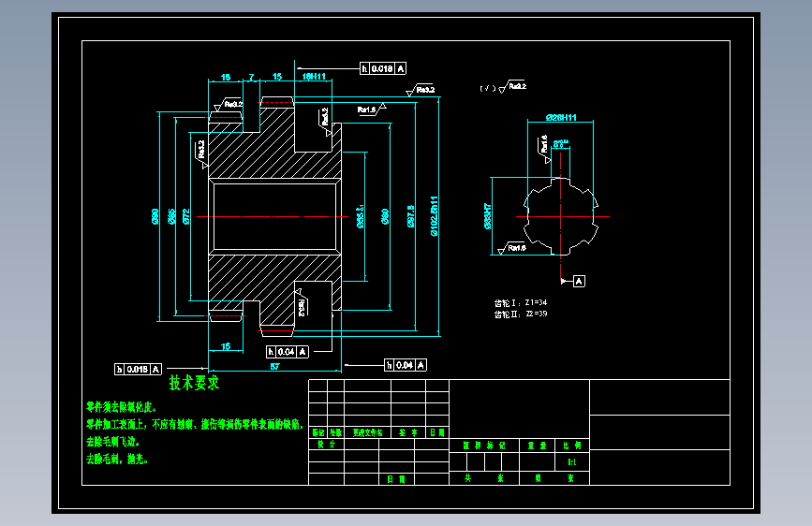Select the 设计 title block cell
Viewport: 812px width, 526px height.
pos(326,445)
